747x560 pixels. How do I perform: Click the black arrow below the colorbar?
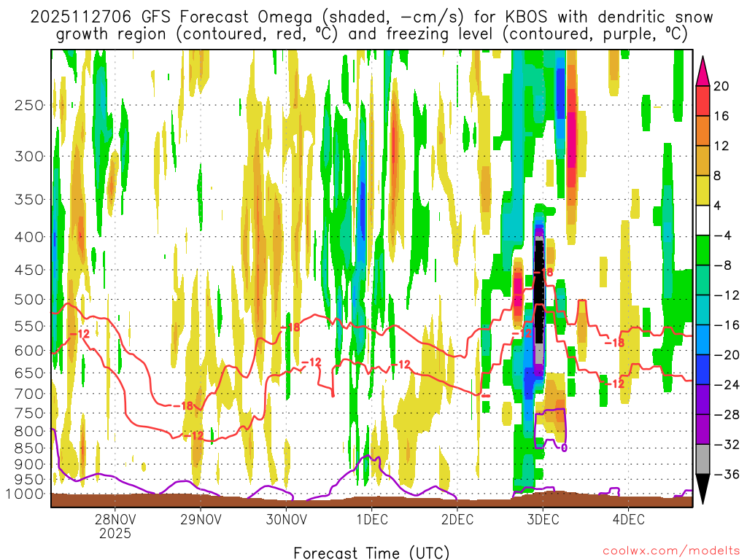tap(703, 489)
